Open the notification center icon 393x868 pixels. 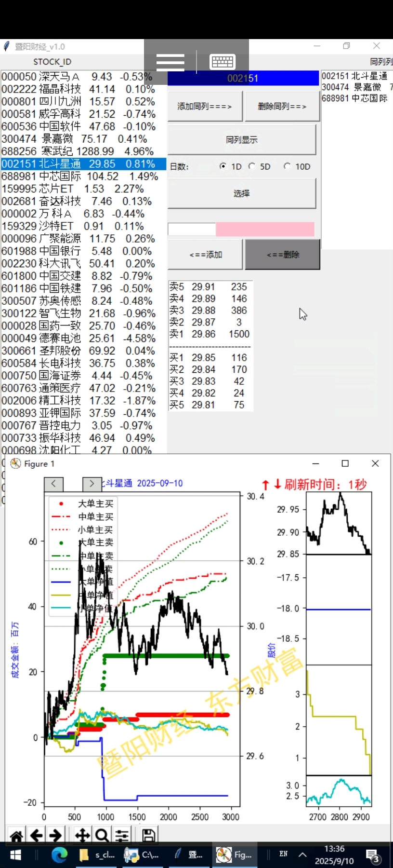coord(372,855)
